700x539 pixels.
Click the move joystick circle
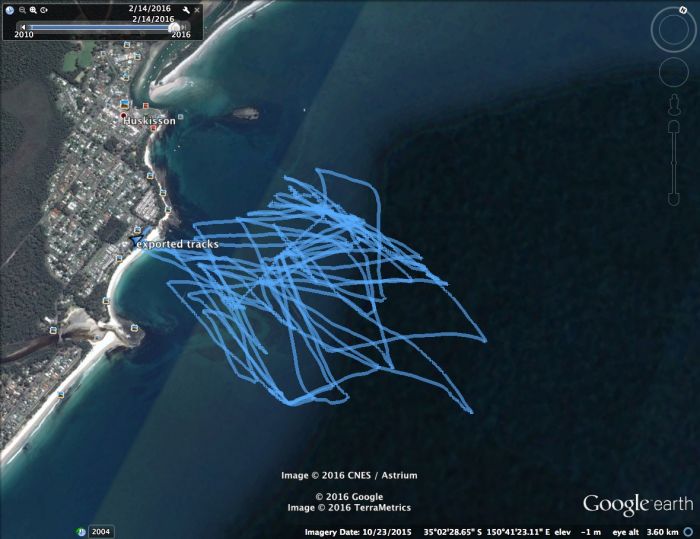coord(674,71)
